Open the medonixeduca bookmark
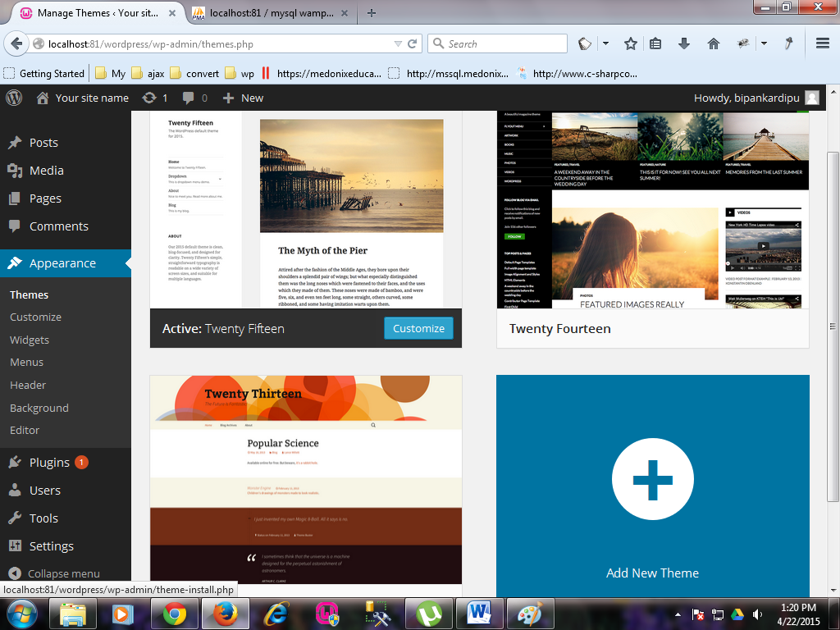This screenshot has height=630, width=840. click(322, 73)
